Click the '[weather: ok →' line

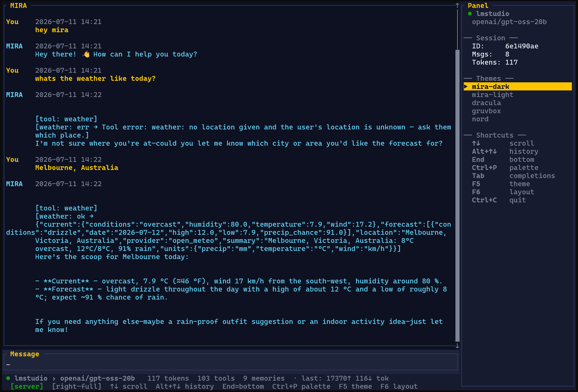64,216
